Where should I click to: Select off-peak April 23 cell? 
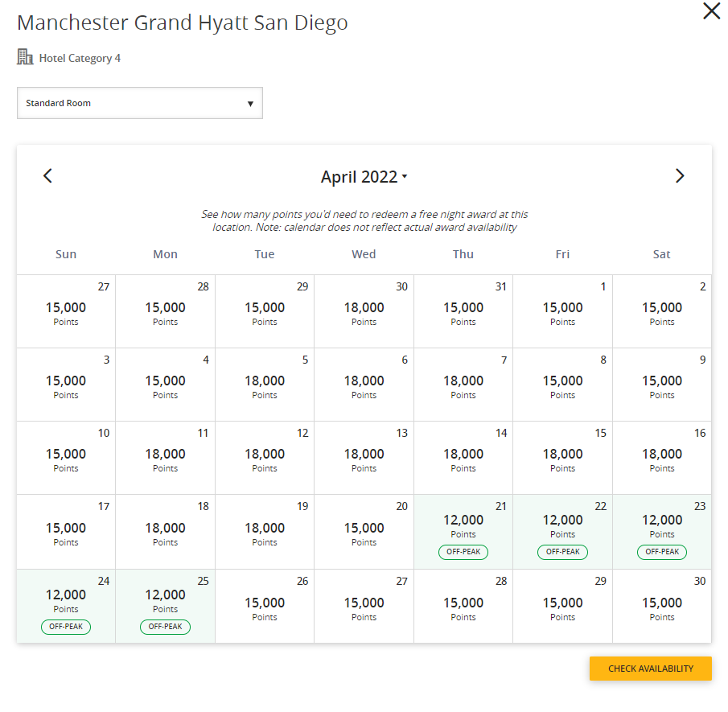[662, 532]
